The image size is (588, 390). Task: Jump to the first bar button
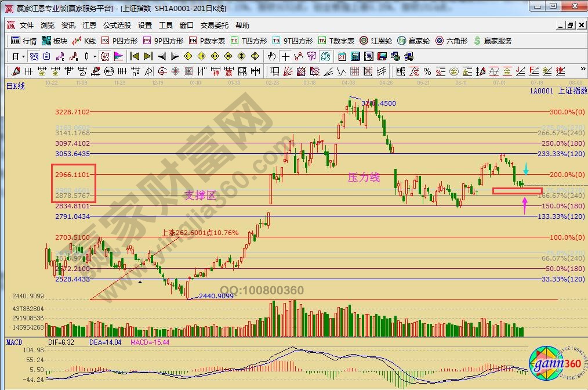(x=135, y=56)
